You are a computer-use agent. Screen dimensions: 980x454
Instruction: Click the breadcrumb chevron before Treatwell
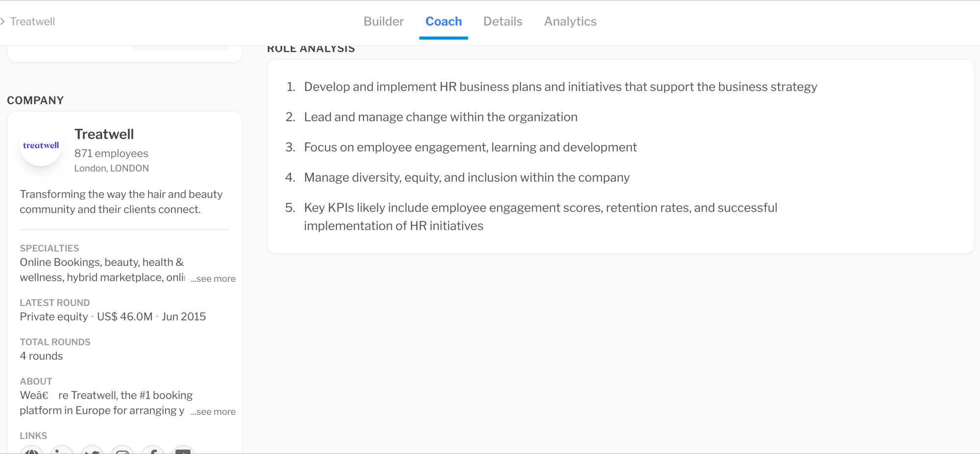3,22
